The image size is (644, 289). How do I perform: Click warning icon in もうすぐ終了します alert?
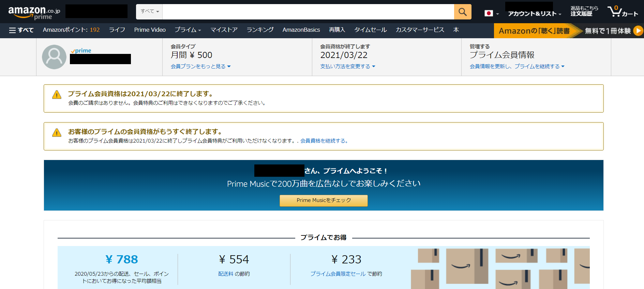(57, 132)
